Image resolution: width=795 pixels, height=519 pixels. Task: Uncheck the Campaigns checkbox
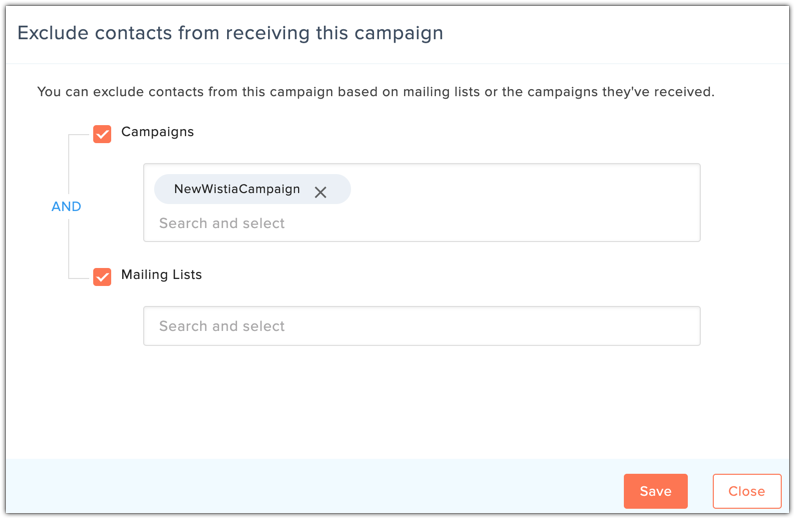(102, 134)
